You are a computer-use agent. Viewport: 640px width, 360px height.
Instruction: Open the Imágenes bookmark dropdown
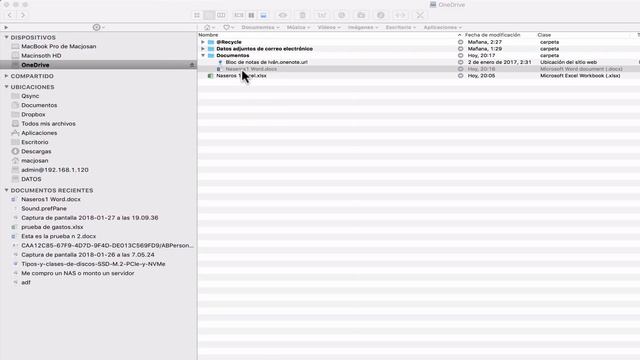click(x=363, y=27)
